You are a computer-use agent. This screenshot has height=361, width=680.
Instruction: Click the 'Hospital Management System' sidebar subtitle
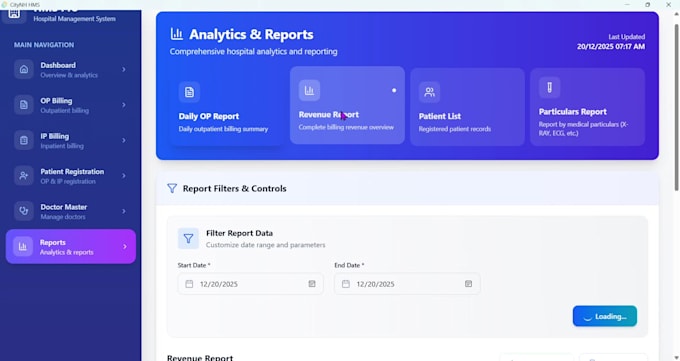click(75, 19)
